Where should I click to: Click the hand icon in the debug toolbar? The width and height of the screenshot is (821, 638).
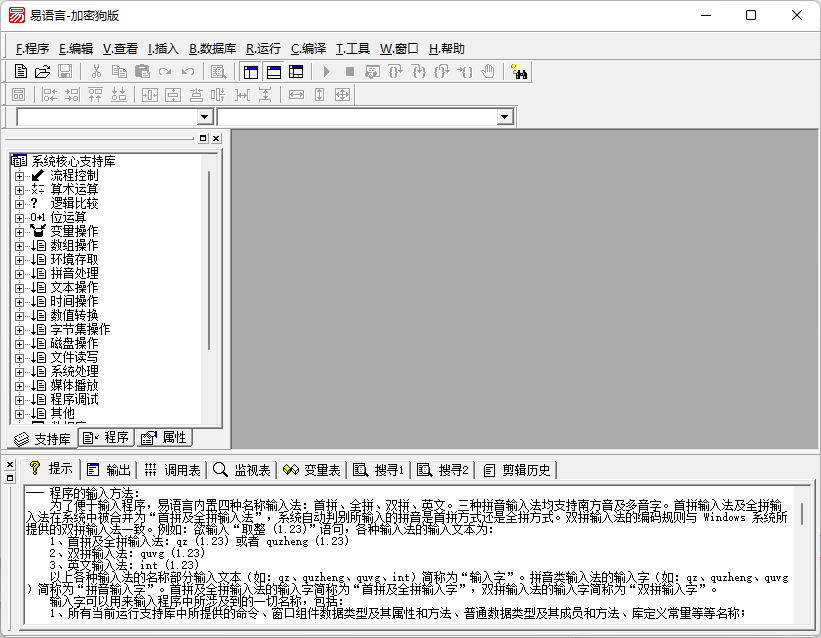pos(488,71)
